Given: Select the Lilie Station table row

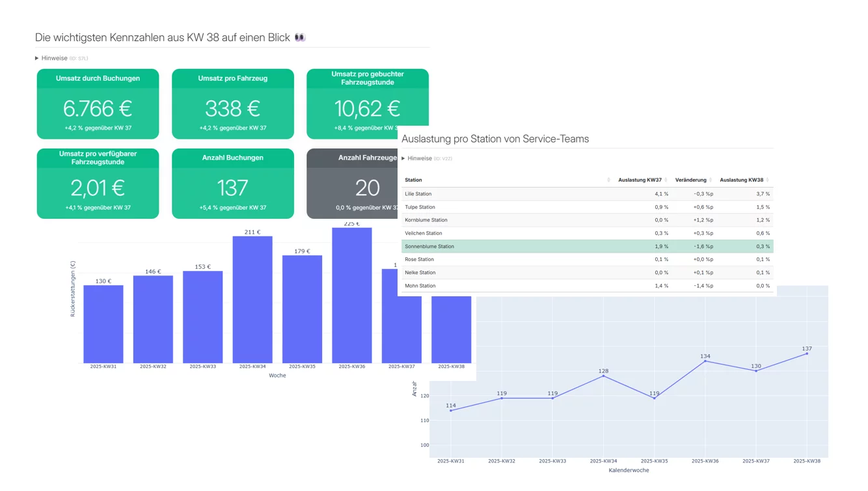Looking at the screenshot, I should (x=587, y=194).
